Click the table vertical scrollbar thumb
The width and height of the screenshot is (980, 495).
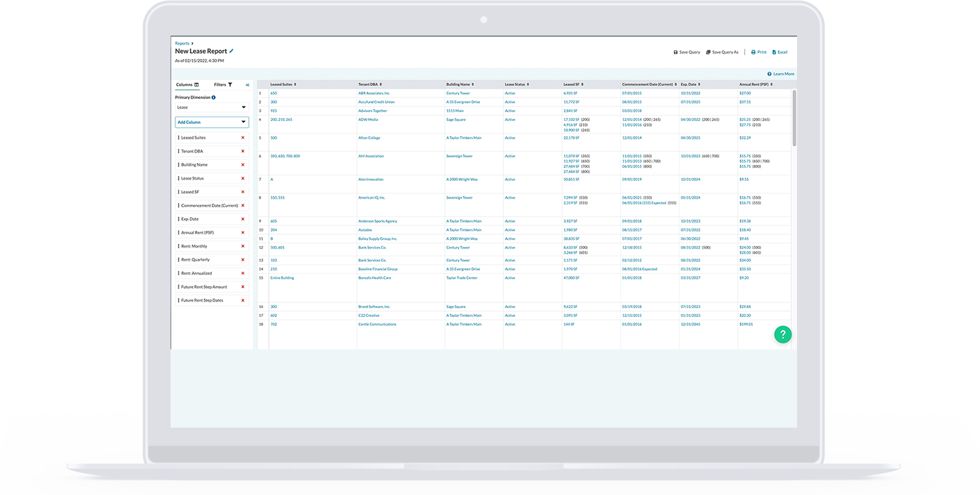coord(795,117)
